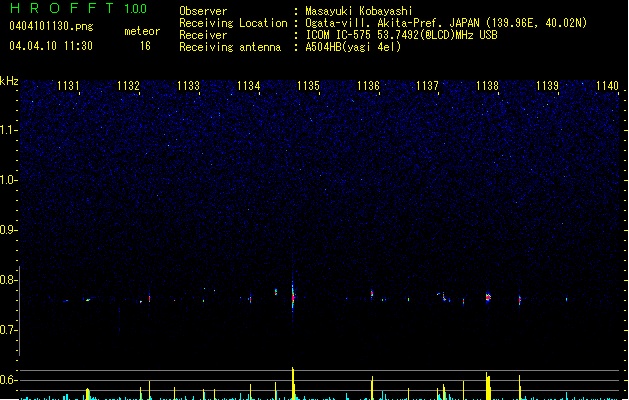629x400 pixels.
Task: Click the 'meteor' label
Action: click(142, 31)
